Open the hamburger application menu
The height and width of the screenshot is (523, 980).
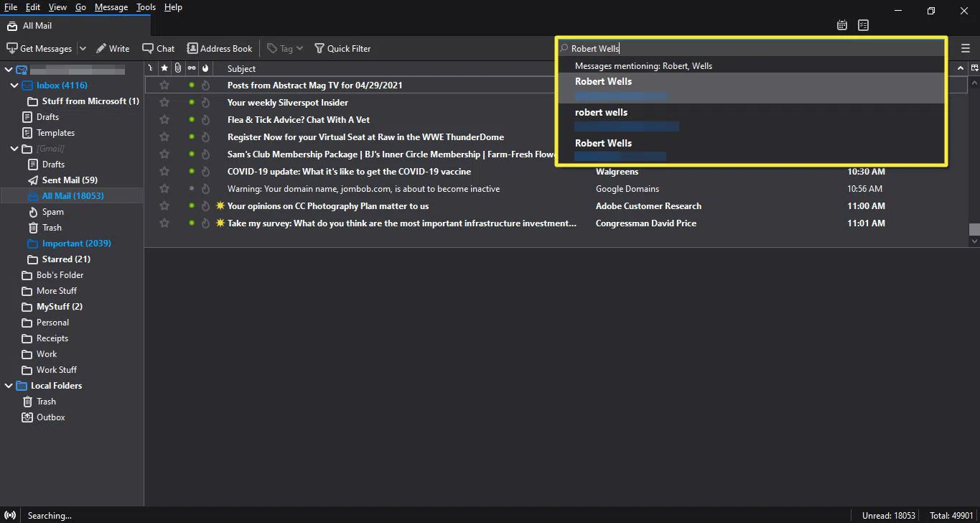966,48
